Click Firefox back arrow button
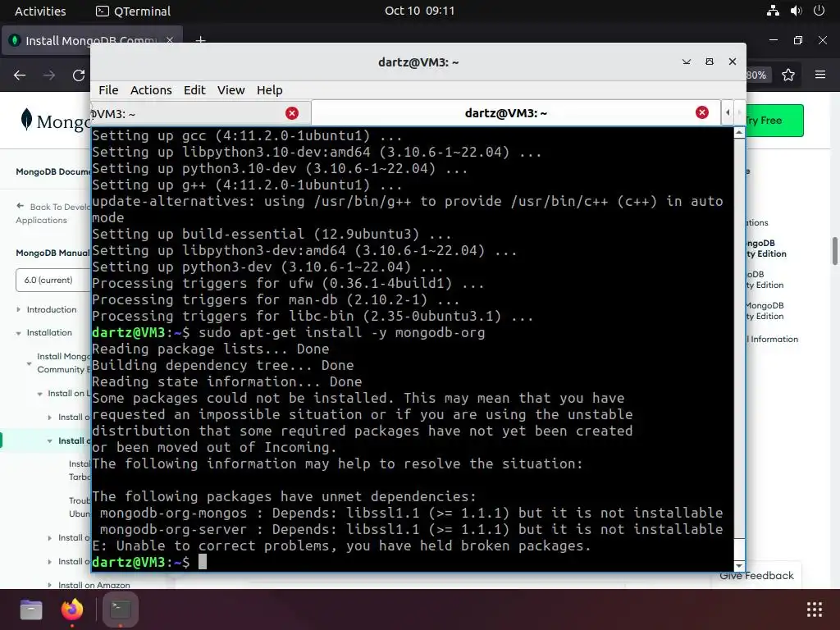This screenshot has height=630, width=840. pyautogui.click(x=20, y=75)
